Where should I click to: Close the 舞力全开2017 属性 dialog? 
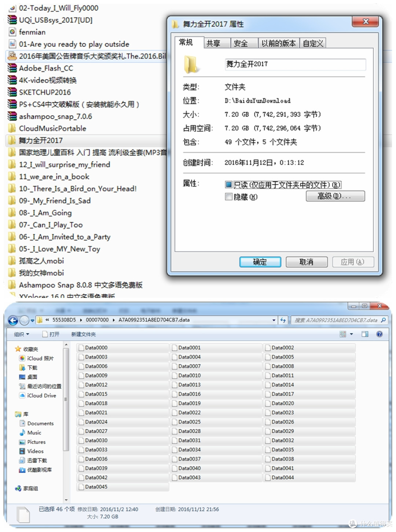point(365,22)
